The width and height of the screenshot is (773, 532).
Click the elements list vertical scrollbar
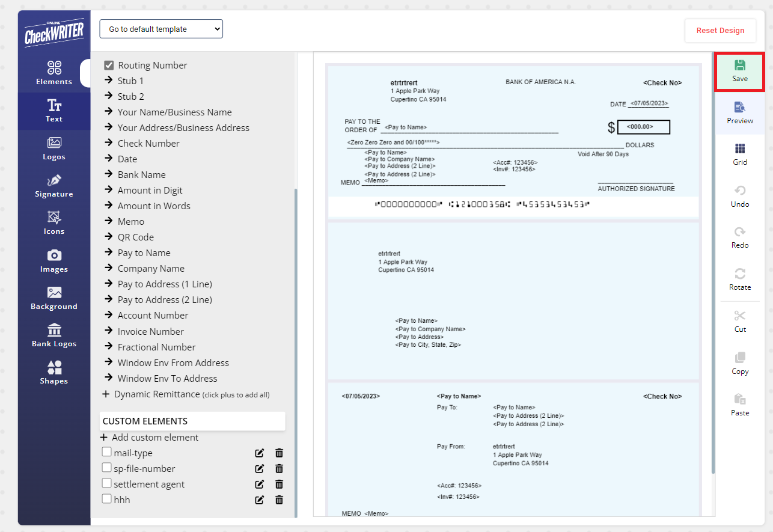(x=295, y=353)
